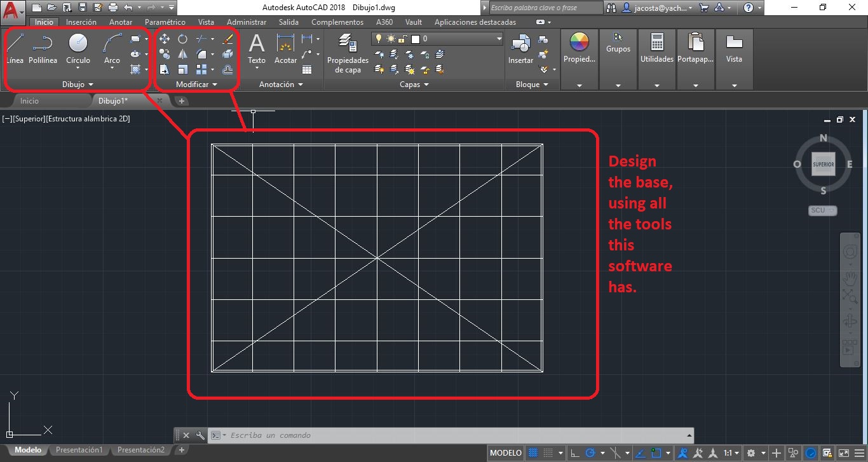868x462 pixels.
Task: Switch to Presentación1 layout tab
Action: coord(79,450)
